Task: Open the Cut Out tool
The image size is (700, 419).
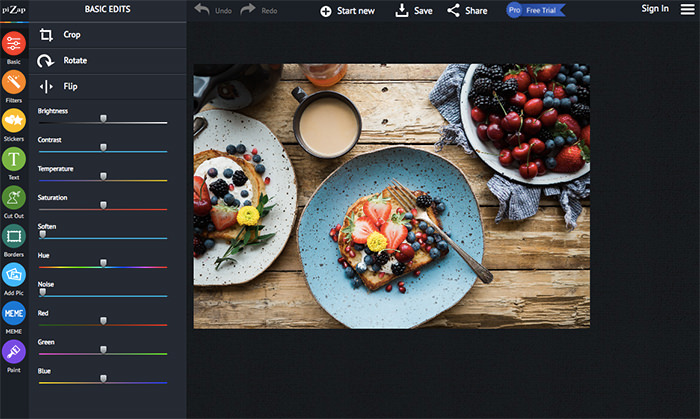Action: [14, 197]
